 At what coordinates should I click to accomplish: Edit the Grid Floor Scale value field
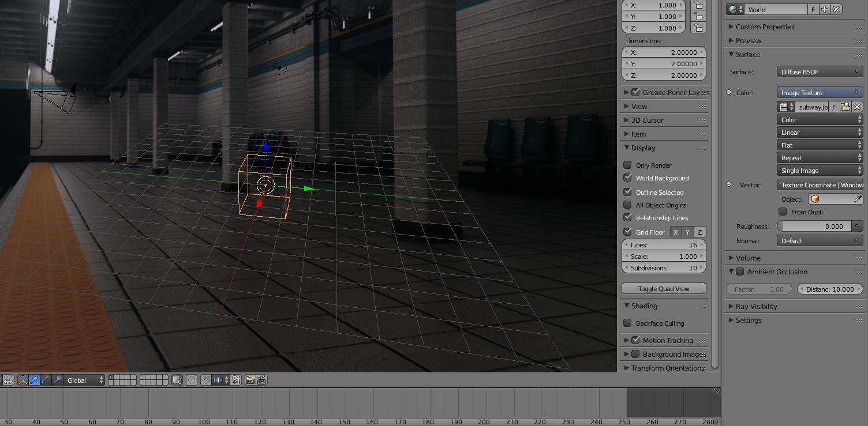664,256
